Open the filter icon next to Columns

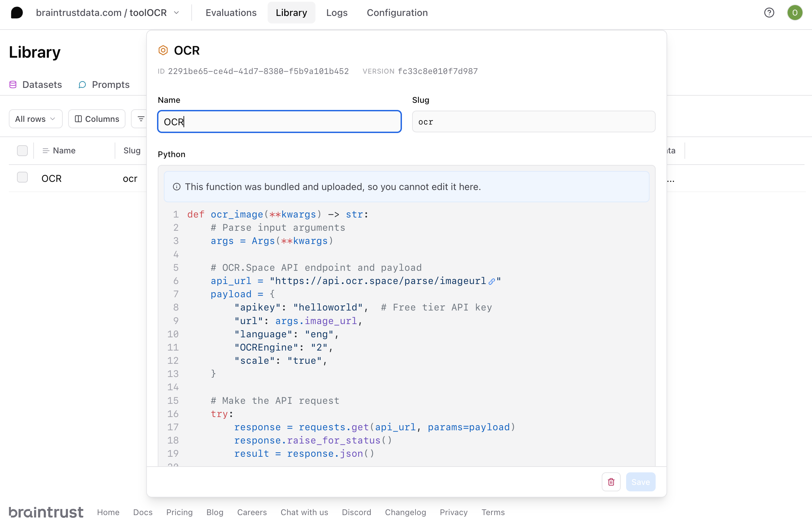tap(141, 119)
